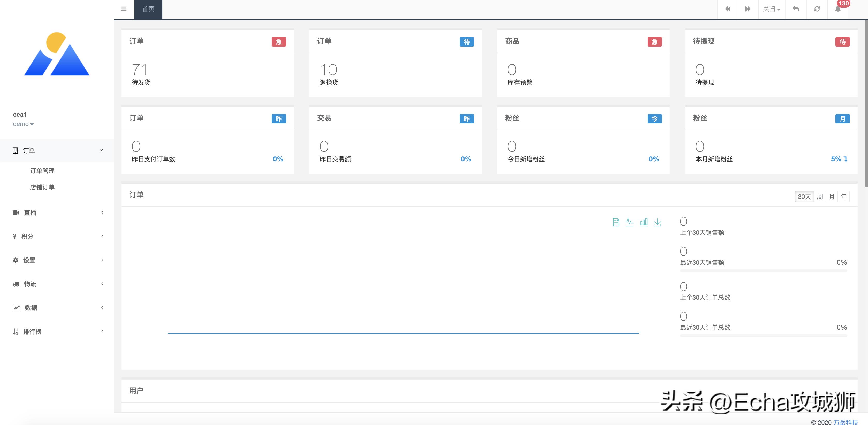Click the tab scroll-right double arrow icon
This screenshot has width=868, height=425.
pos(748,9)
